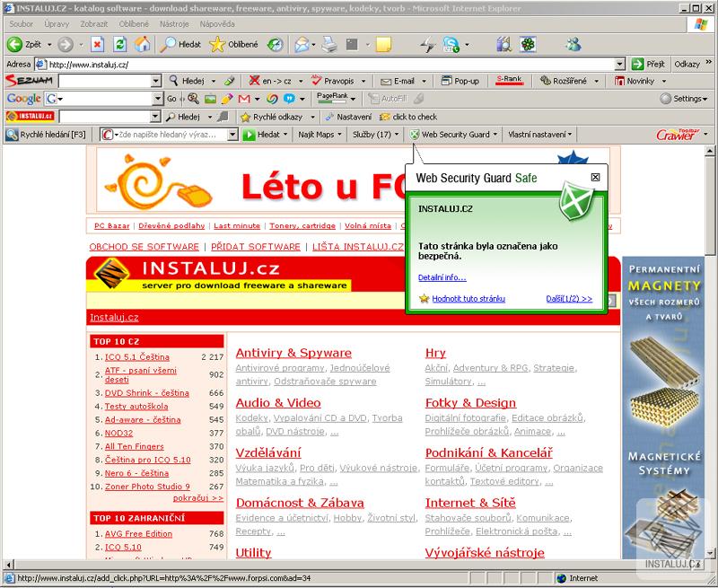The height and width of the screenshot is (588, 718).
Task: Click the Print icon
Action: click(328, 44)
